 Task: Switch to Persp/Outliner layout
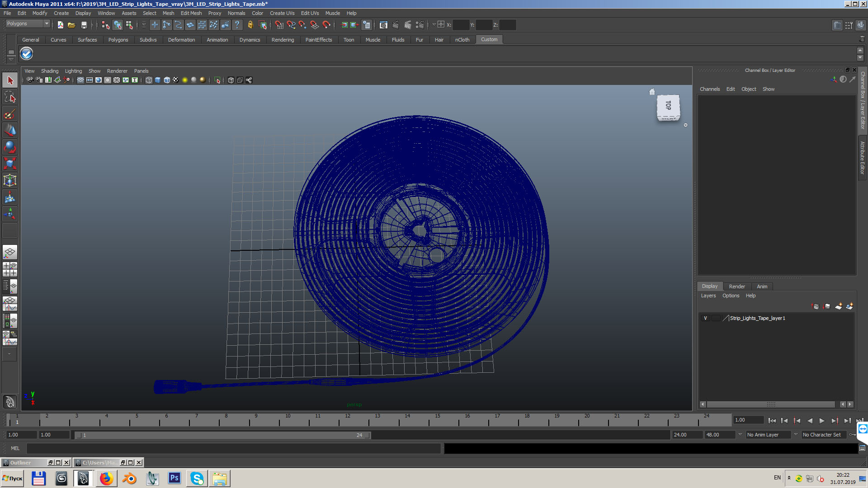pos(10,286)
